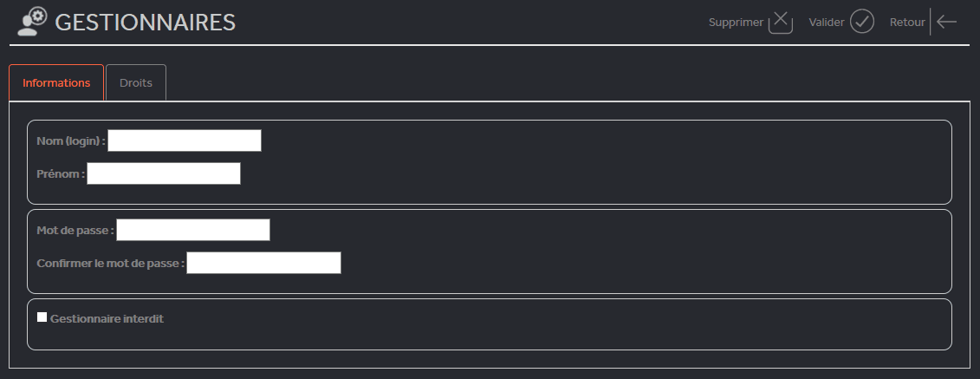This screenshot has height=379, width=980.
Task: Click the Mot de passe label
Action: coord(75,231)
